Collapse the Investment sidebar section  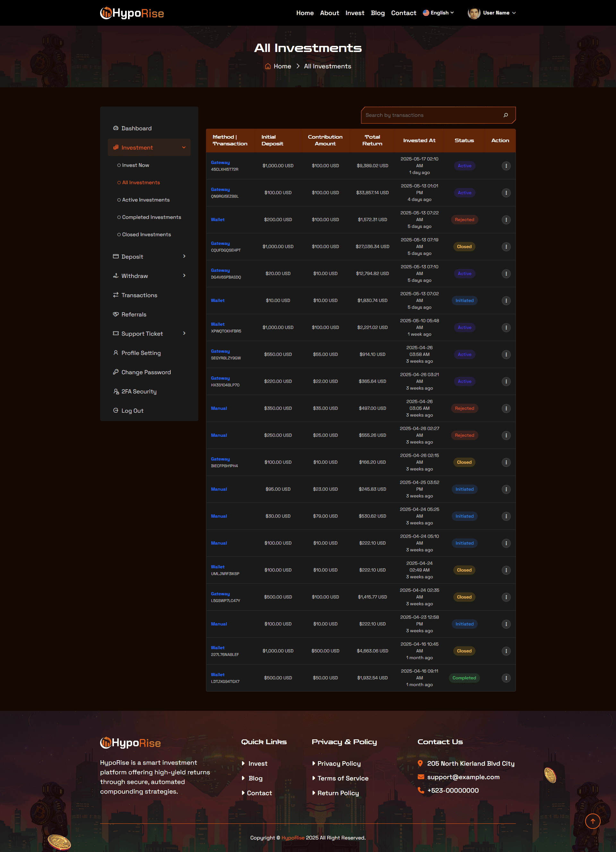pyautogui.click(x=149, y=148)
